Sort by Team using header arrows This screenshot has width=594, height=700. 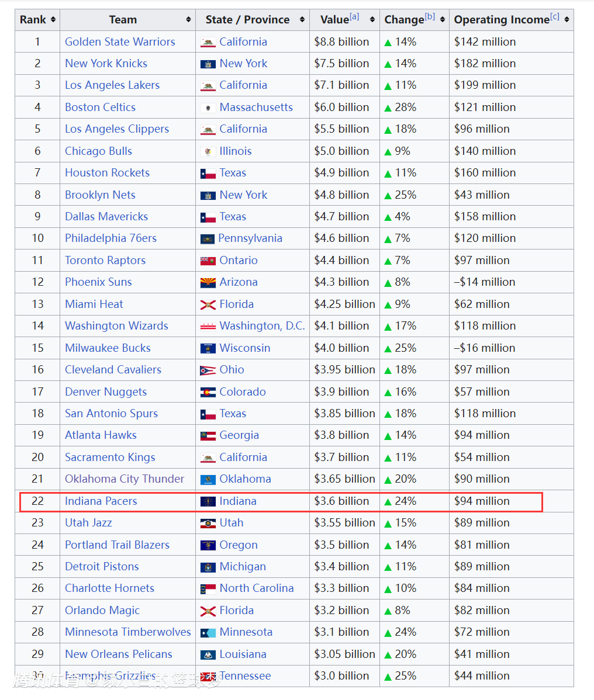tap(188, 20)
